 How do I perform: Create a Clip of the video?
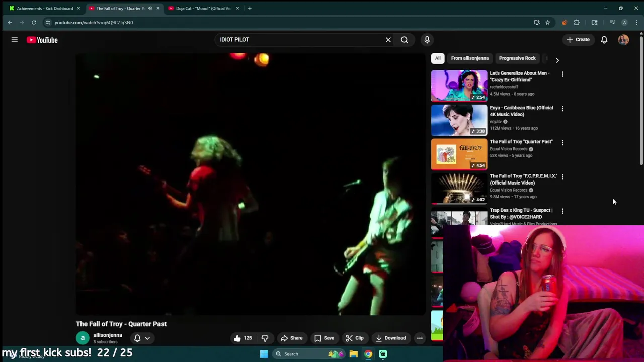[354, 338]
